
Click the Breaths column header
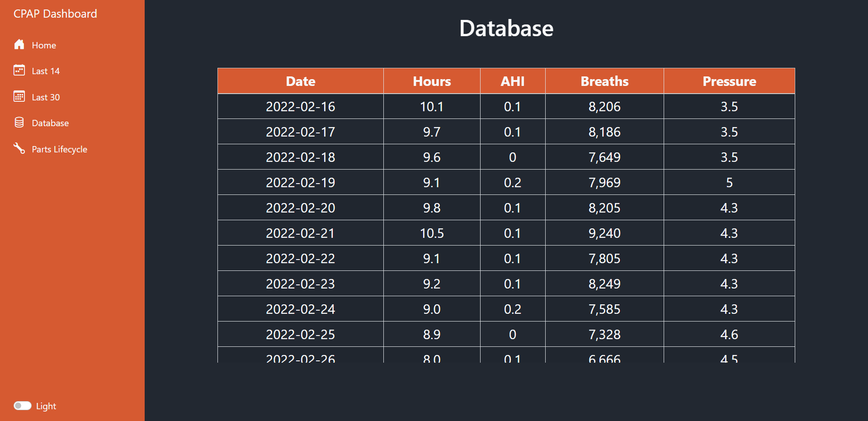[x=604, y=81]
